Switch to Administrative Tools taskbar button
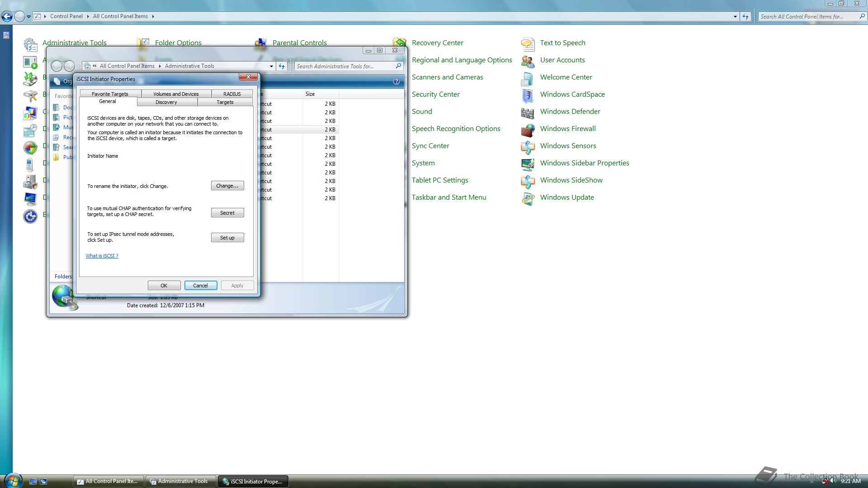Image resolution: width=868 pixels, height=488 pixels. click(180, 481)
